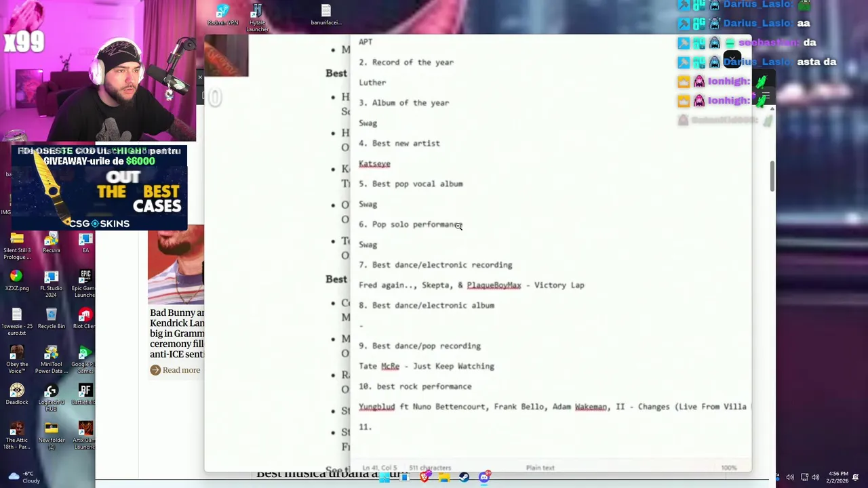Open the banurifacei text file icon

(326, 15)
